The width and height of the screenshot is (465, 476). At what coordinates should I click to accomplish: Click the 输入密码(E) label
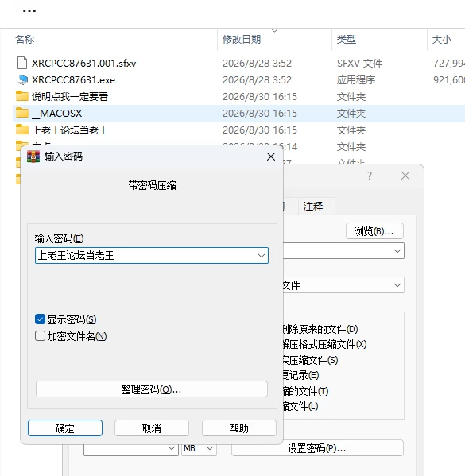tap(59, 238)
